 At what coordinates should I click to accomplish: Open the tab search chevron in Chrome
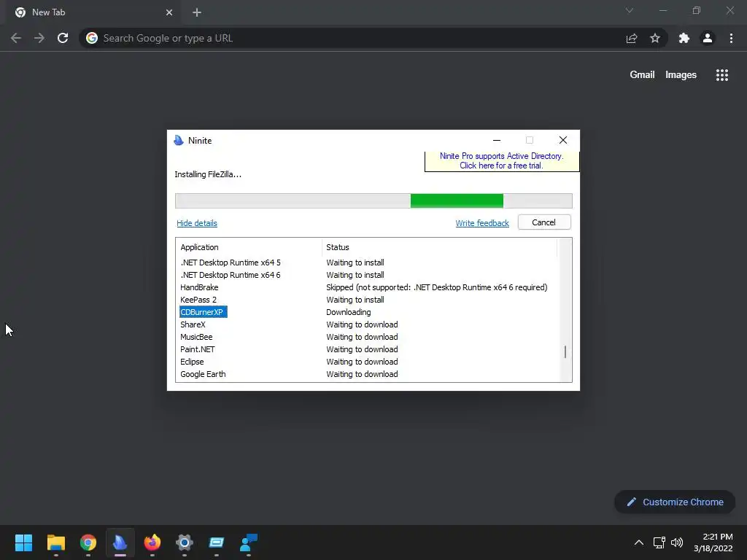tap(630, 10)
